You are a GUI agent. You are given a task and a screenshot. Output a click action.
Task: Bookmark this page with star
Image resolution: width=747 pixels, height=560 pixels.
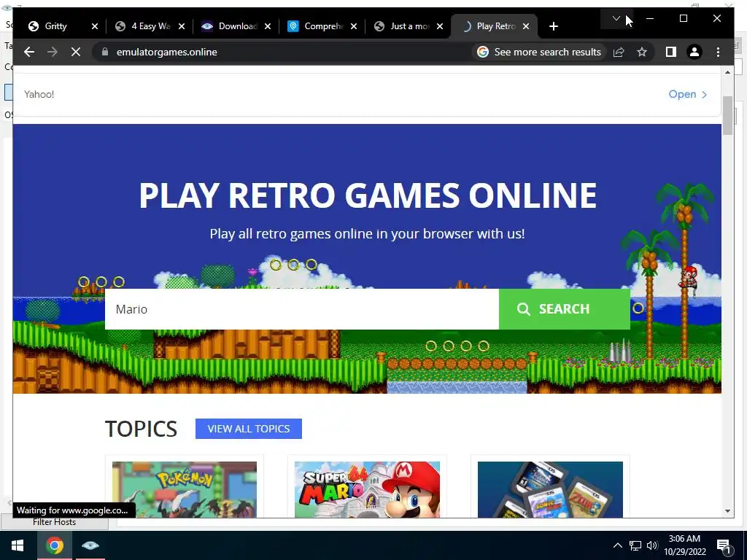tap(642, 52)
